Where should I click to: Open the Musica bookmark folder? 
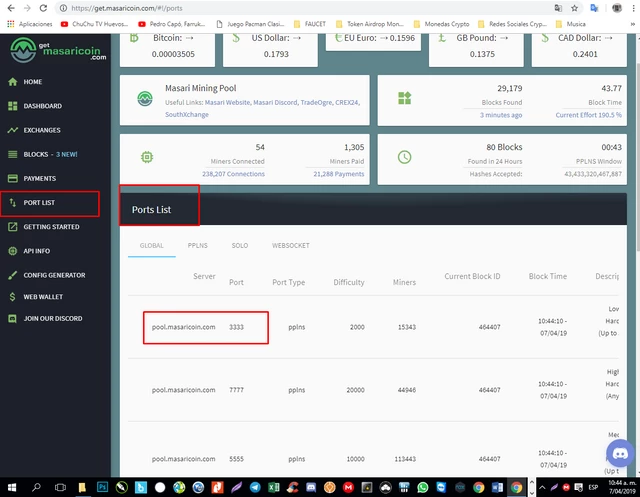click(x=571, y=24)
